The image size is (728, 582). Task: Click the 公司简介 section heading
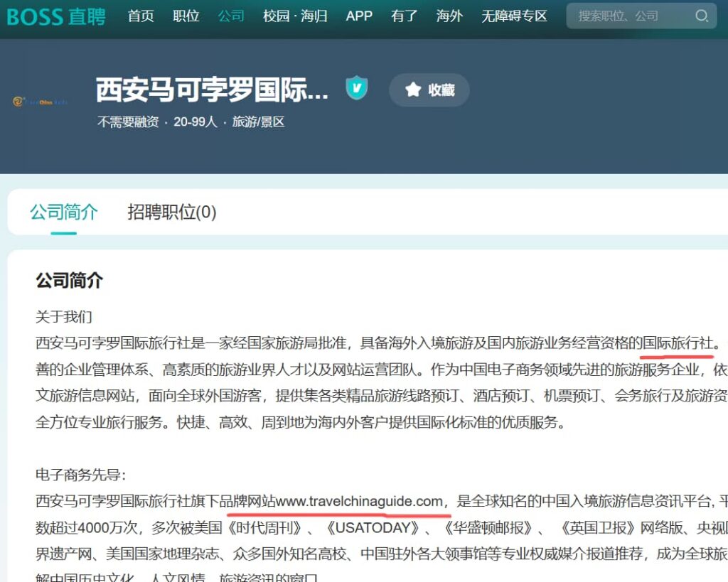tap(69, 280)
